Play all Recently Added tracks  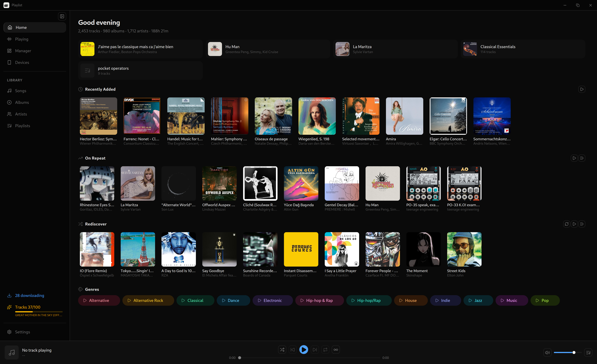coord(582,89)
